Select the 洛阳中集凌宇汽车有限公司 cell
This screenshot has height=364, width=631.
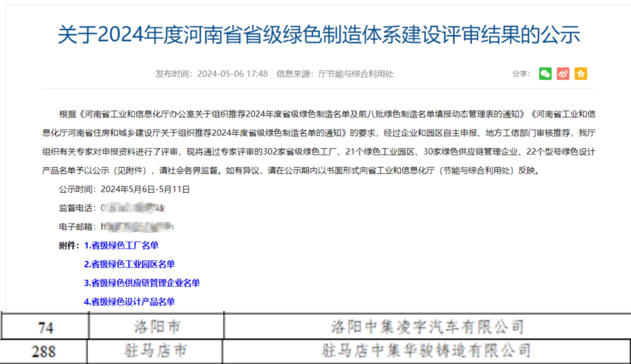click(427, 327)
